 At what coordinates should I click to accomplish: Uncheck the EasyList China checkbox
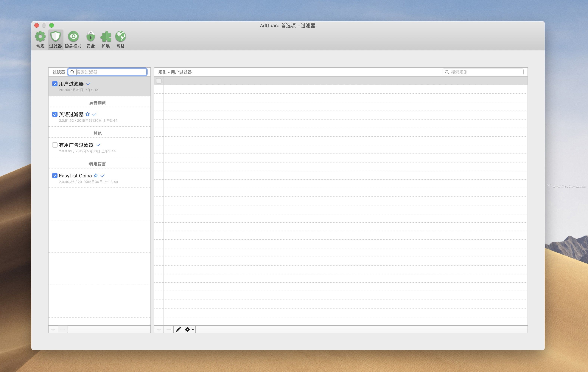pyautogui.click(x=55, y=176)
